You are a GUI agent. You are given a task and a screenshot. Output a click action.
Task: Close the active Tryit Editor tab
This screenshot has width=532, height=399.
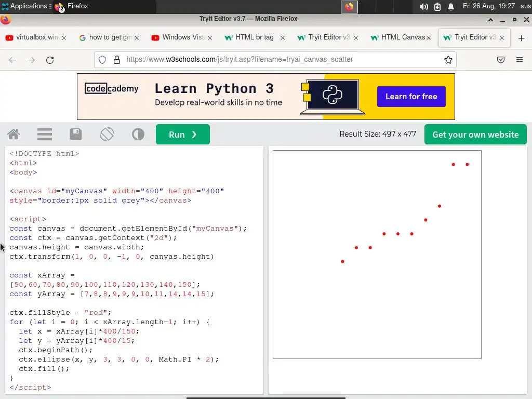click(x=502, y=37)
